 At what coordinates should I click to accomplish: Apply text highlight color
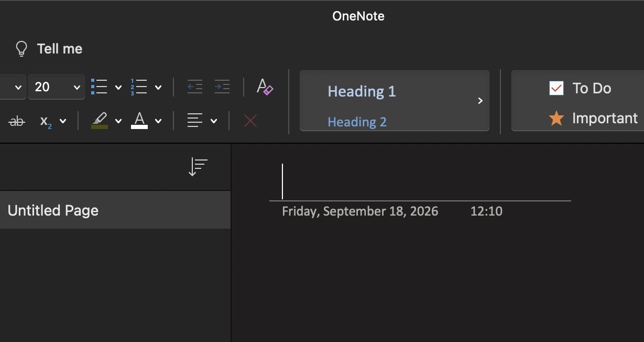pos(100,121)
